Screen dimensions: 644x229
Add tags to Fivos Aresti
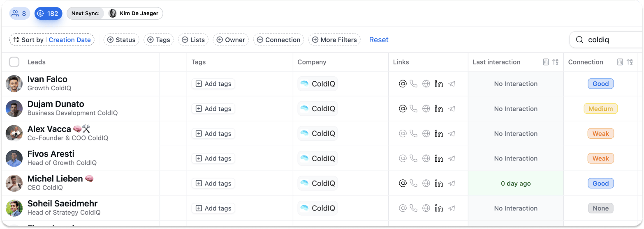click(x=213, y=158)
